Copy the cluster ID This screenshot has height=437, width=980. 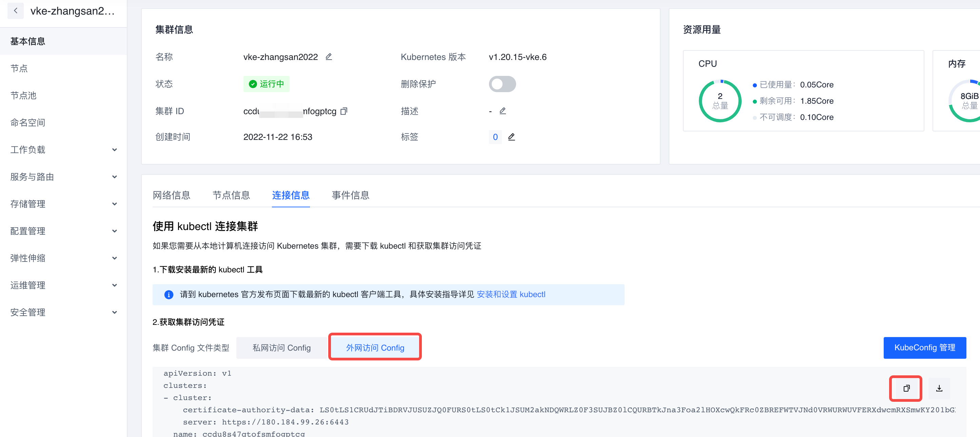(x=344, y=111)
